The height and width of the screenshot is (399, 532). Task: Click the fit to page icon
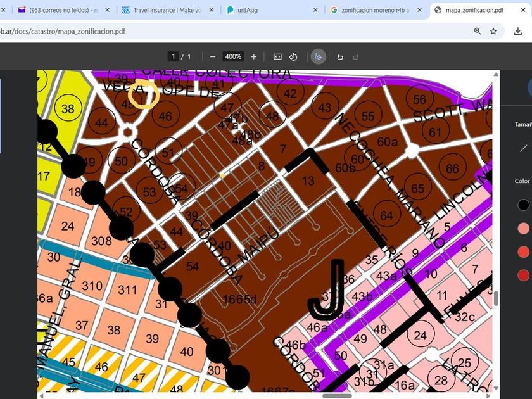277,56
